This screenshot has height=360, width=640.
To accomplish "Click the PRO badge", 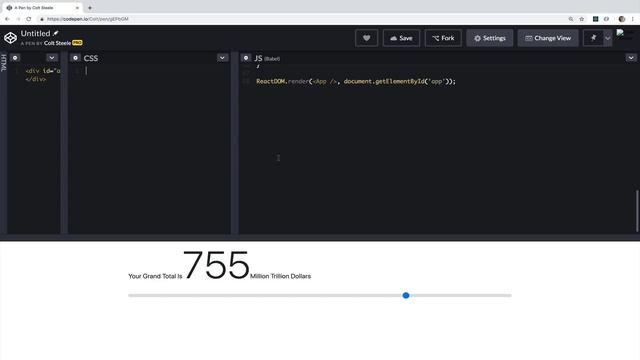I will click(x=77, y=42).
